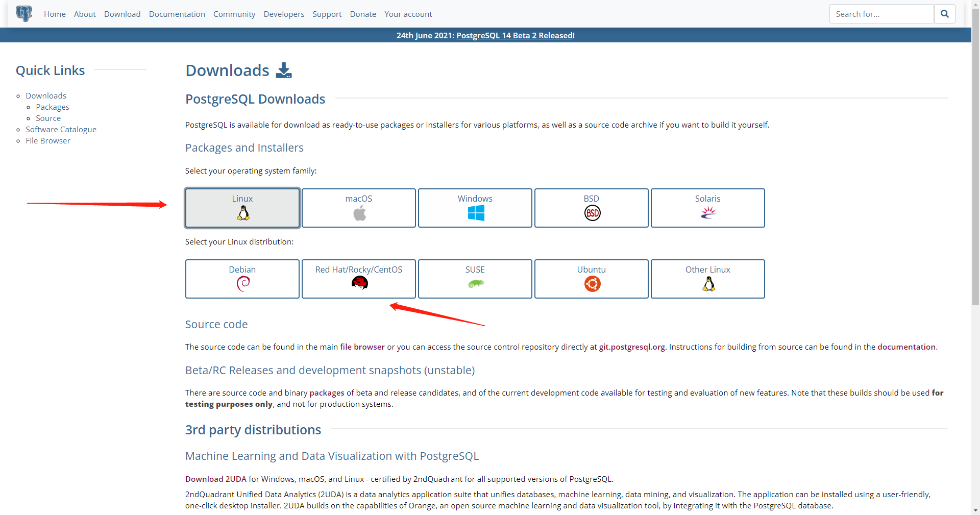
Task: Open the About menu item
Action: point(85,14)
